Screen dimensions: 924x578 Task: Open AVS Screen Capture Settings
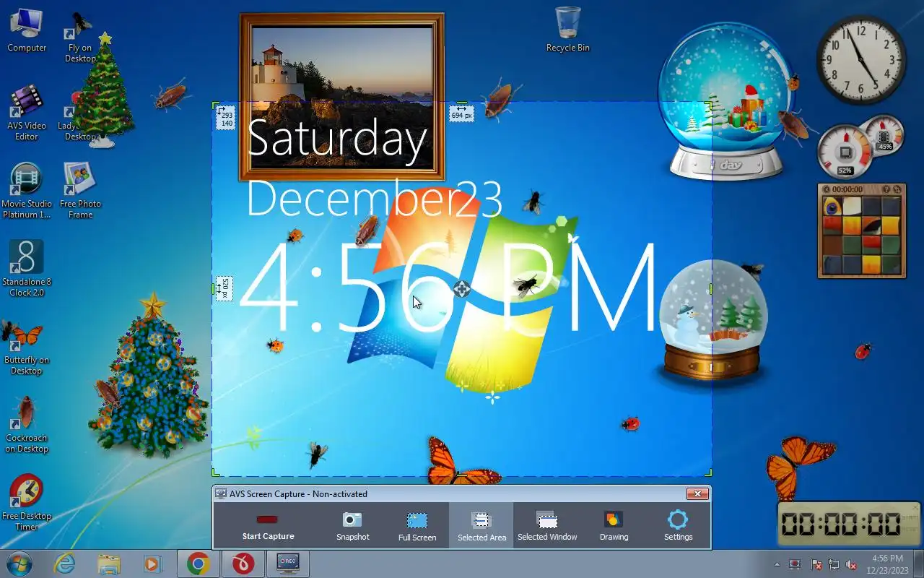[x=678, y=525]
